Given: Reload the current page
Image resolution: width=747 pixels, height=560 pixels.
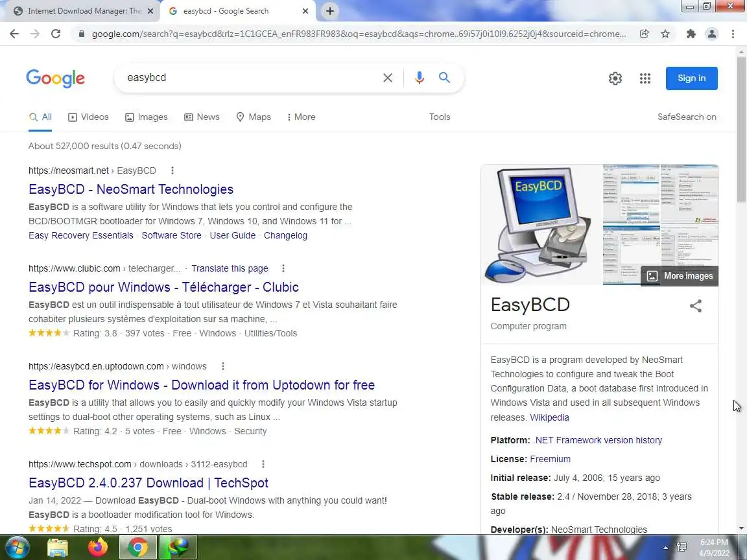Looking at the screenshot, I should 56,34.
